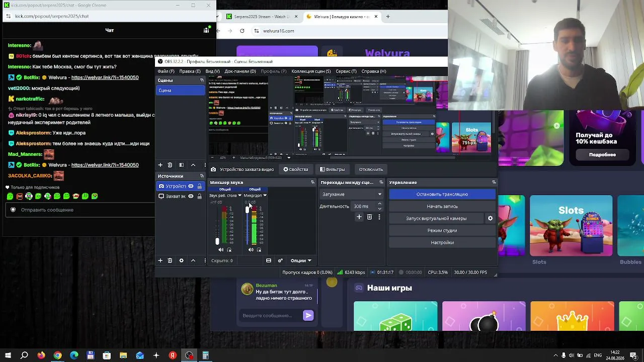644x362 pixels.
Task: Open more options menu in Сцены toolbar
Action: click(x=205, y=165)
